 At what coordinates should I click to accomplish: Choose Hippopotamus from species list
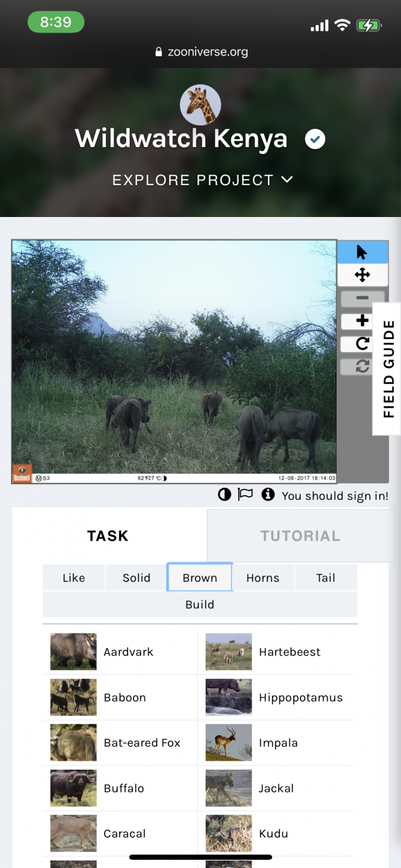tap(277, 697)
